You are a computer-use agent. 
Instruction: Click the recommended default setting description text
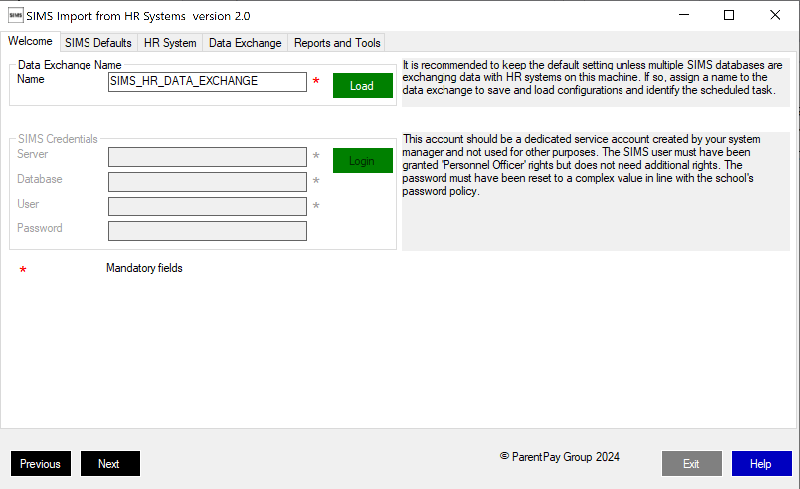coord(592,78)
